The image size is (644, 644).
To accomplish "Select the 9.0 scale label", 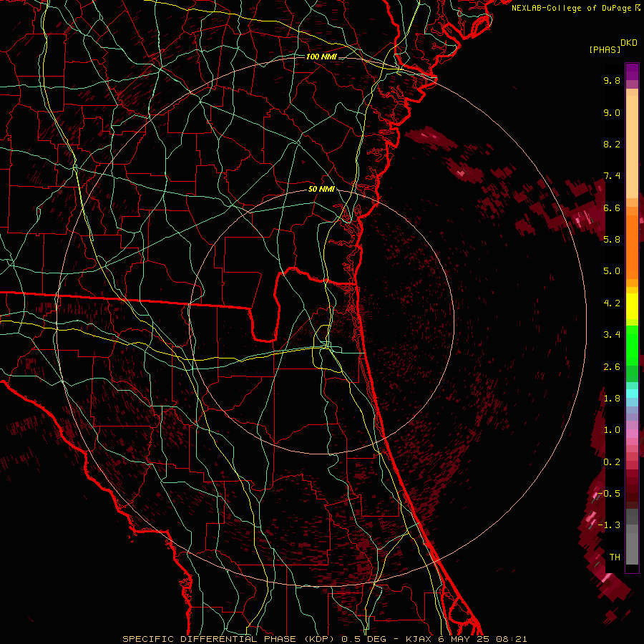I will point(612,112).
